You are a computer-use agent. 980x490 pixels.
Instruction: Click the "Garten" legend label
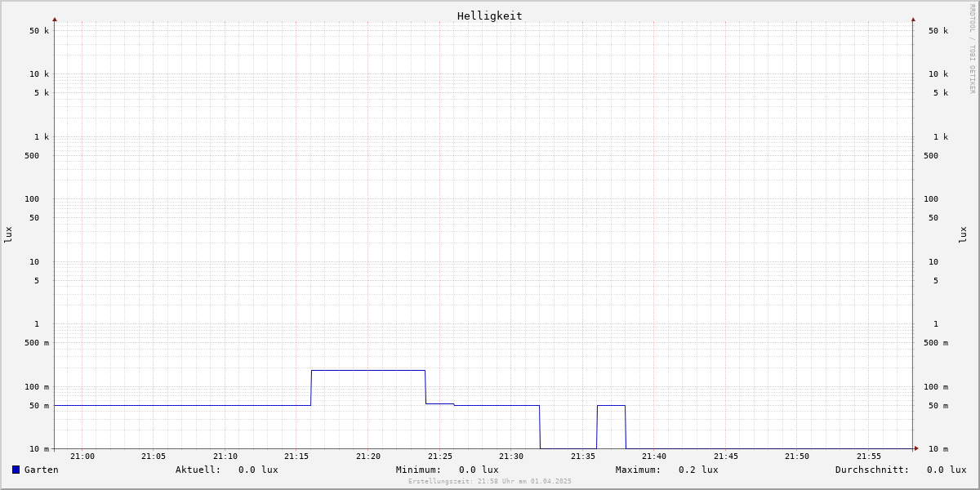[x=42, y=470]
